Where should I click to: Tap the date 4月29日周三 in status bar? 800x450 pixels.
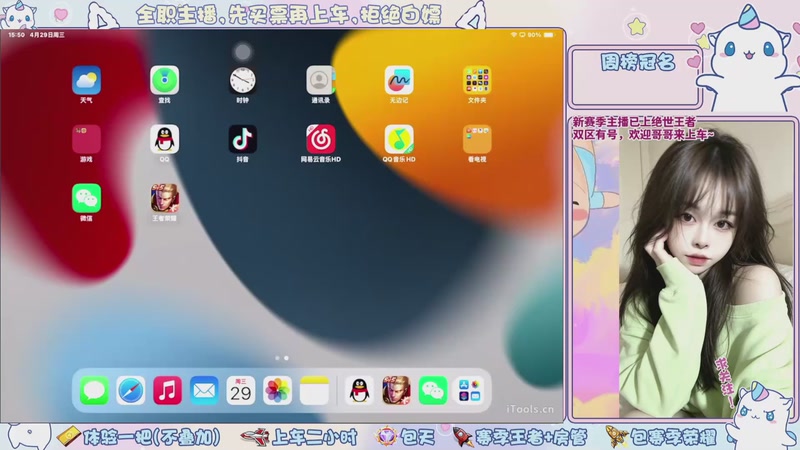coord(47,35)
